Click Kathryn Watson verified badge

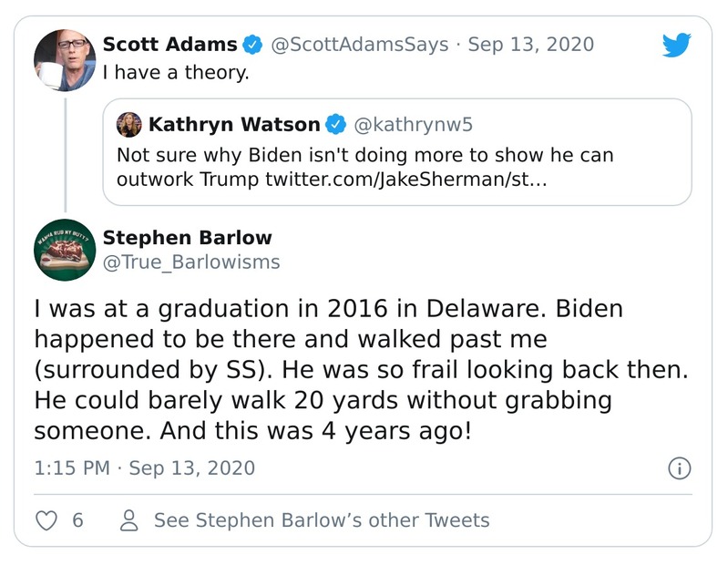[335, 124]
